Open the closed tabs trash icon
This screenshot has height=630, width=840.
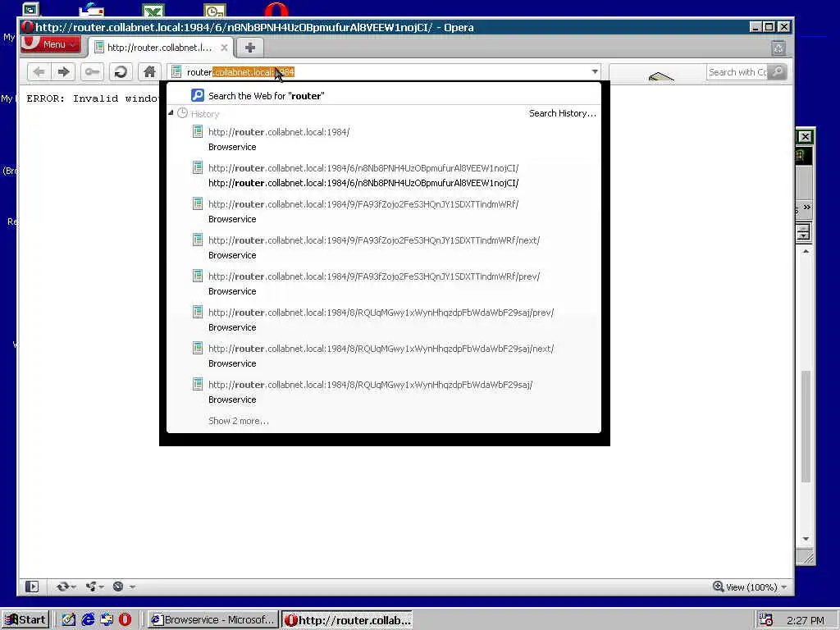(x=778, y=48)
